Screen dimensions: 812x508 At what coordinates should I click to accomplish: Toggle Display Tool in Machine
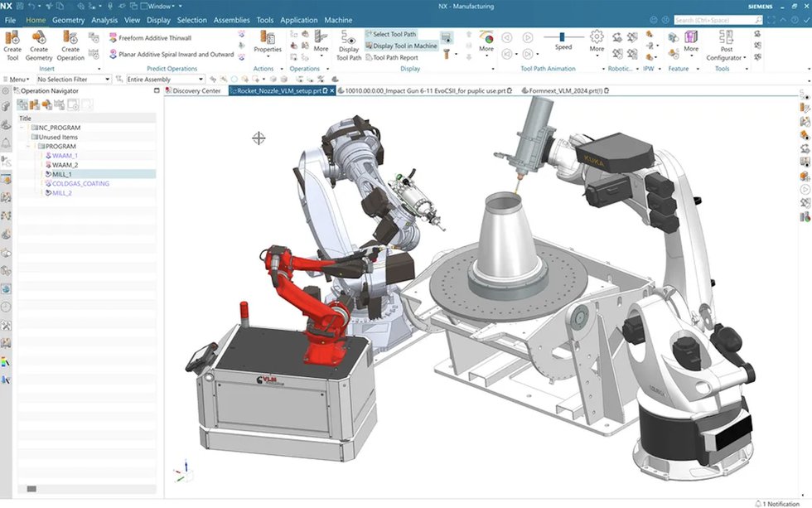tap(403, 46)
